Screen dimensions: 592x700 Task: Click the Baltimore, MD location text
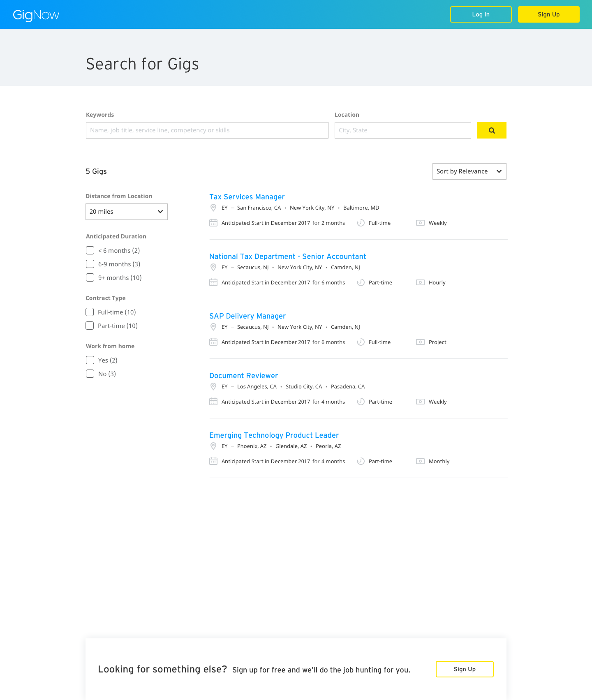[x=361, y=208]
